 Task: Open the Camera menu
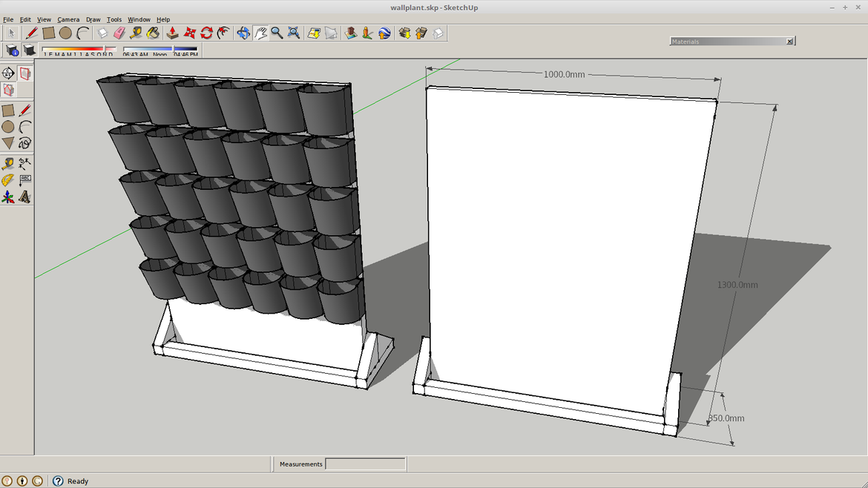68,19
